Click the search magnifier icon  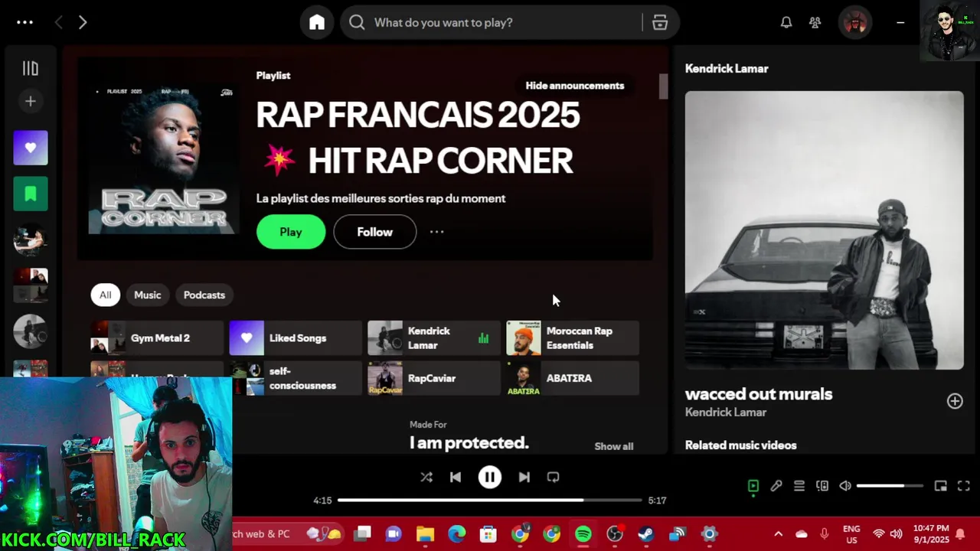point(357,22)
